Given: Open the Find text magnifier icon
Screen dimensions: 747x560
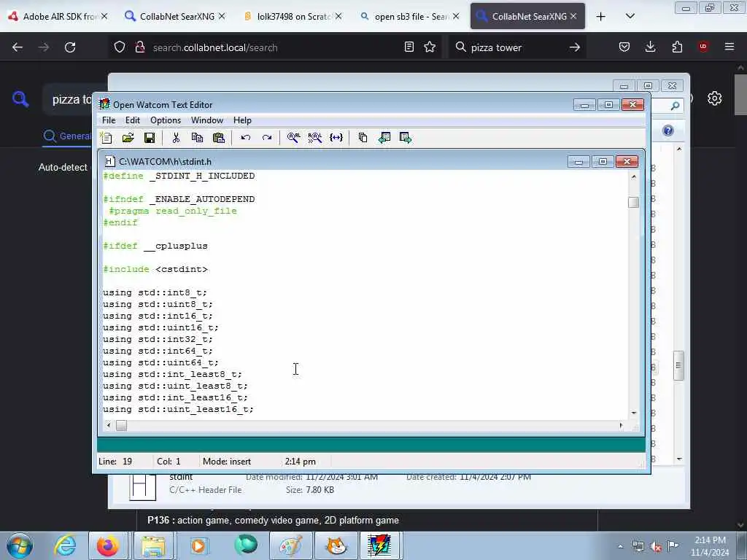Looking at the screenshot, I should click(293, 138).
